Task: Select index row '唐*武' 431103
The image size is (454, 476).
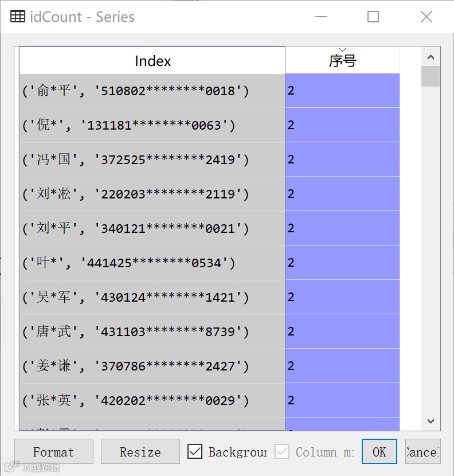Action: point(152,331)
